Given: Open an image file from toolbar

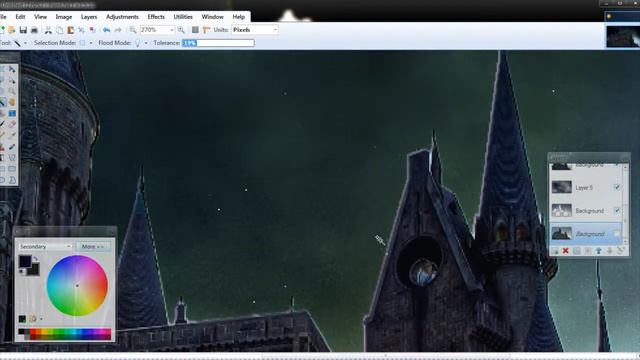Looking at the screenshot, I should [x=11, y=30].
